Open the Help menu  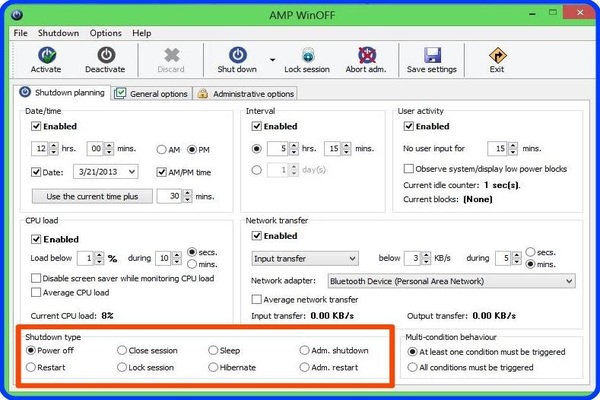pos(142,33)
